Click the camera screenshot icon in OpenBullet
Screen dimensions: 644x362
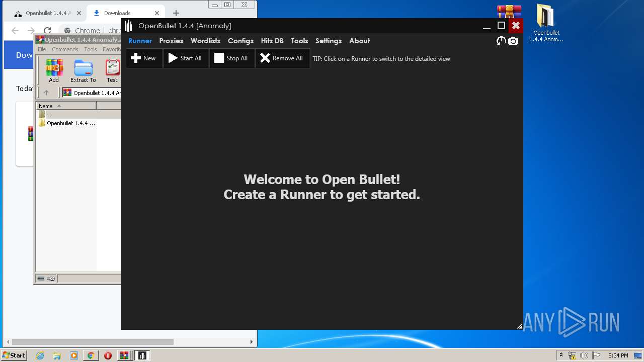(x=513, y=41)
